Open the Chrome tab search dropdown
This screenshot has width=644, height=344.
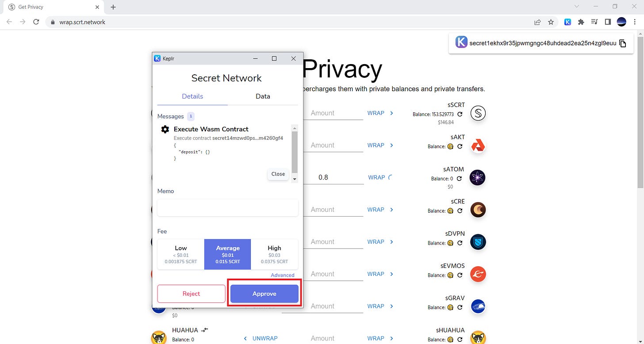pos(577,7)
